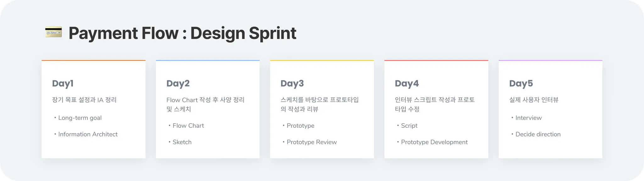This screenshot has height=181, width=644.
Task: Select the Day5 card heading
Action: tap(521, 83)
